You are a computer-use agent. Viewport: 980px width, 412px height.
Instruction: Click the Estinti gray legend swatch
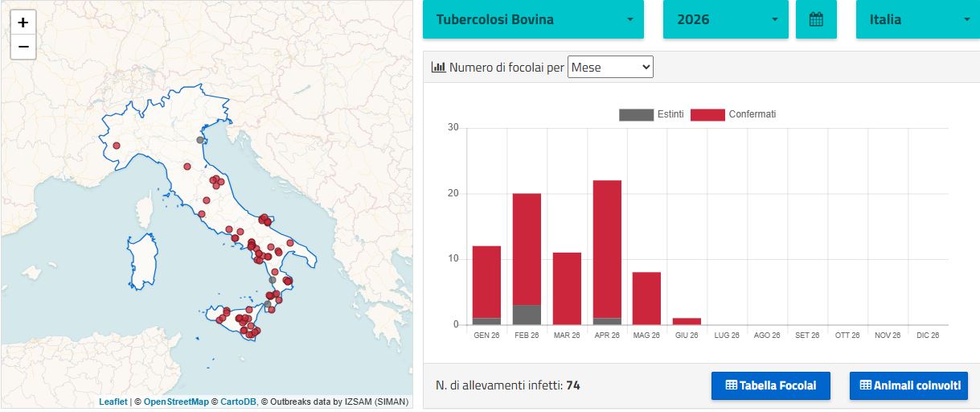click(x=636, y=114)
